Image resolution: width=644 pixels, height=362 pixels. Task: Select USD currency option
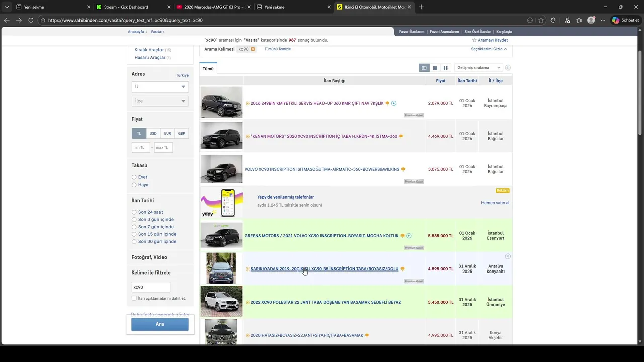tap(153, 133)
